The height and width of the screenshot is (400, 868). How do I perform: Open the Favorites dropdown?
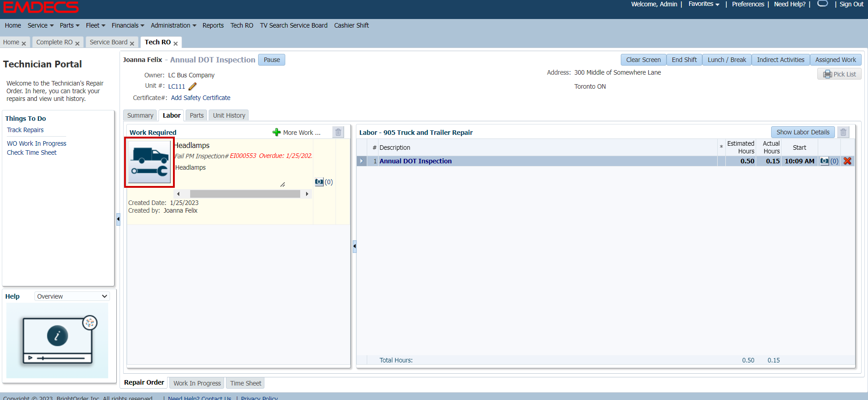coord(704,4)
